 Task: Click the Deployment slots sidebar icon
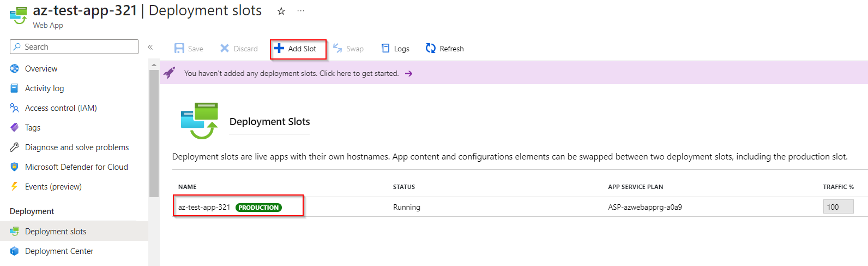15,232
